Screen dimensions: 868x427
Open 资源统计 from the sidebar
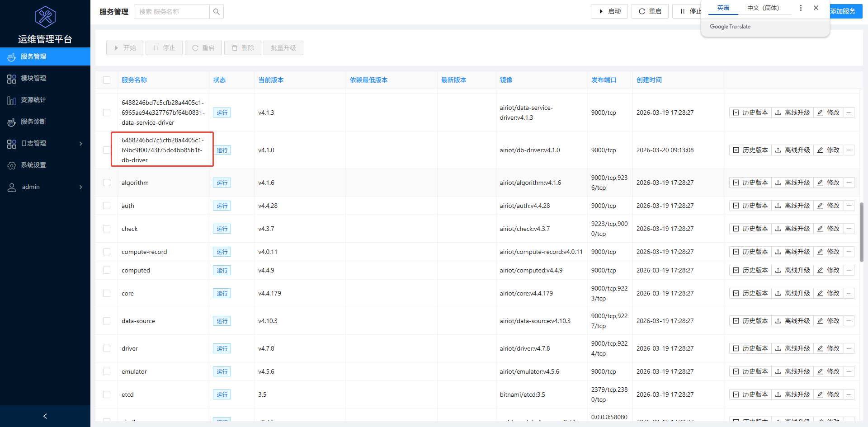point(33,100)
